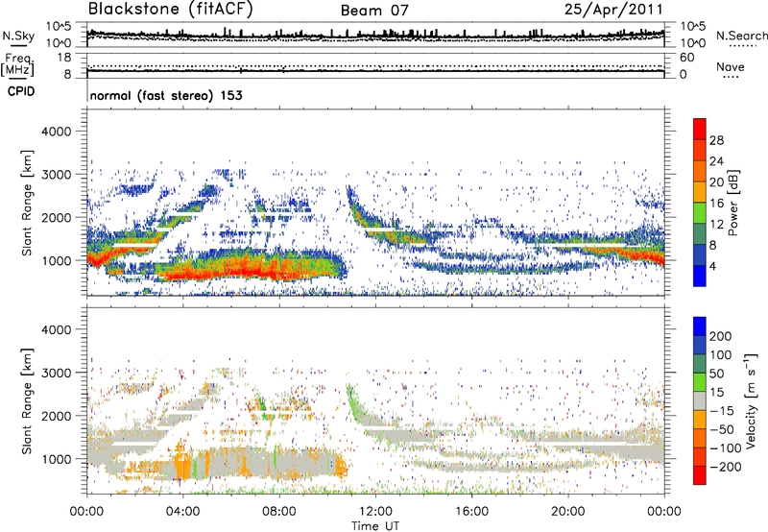Click the red top segment of Power colorbar

pos(700,130)
